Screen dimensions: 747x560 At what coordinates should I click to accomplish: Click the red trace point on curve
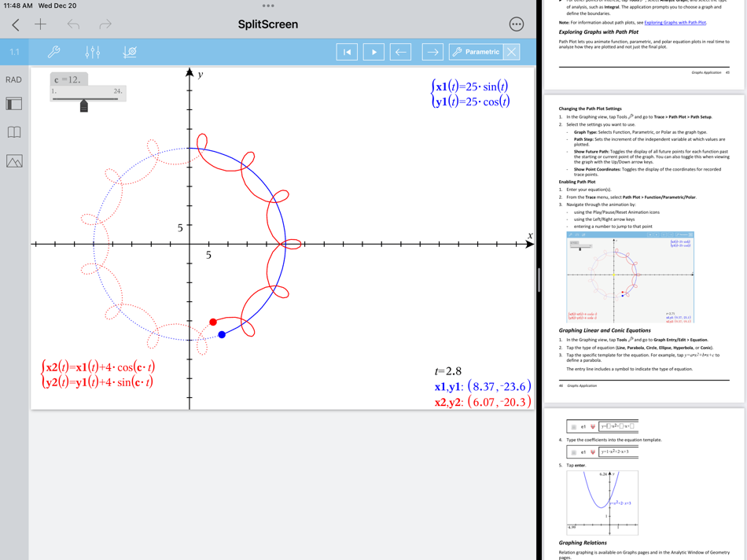coord(213,322)
